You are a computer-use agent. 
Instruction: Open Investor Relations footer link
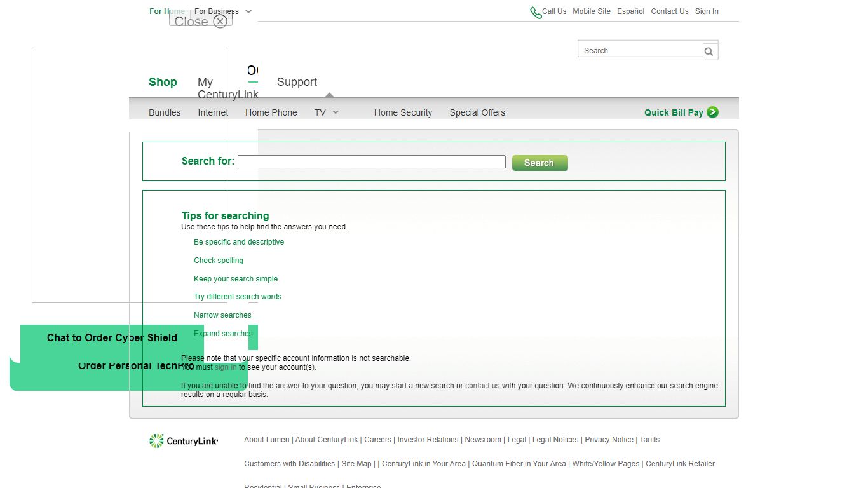tap(428, 440)
